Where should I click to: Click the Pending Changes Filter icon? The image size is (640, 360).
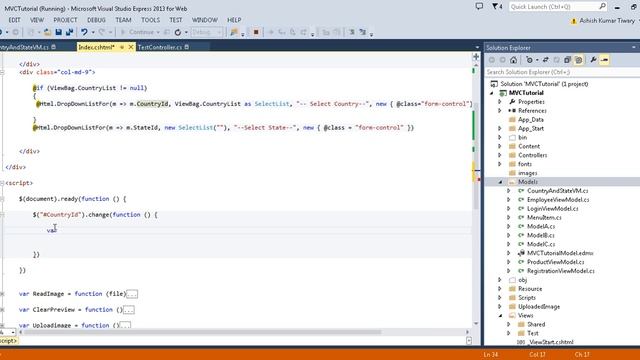click(529, 60)
